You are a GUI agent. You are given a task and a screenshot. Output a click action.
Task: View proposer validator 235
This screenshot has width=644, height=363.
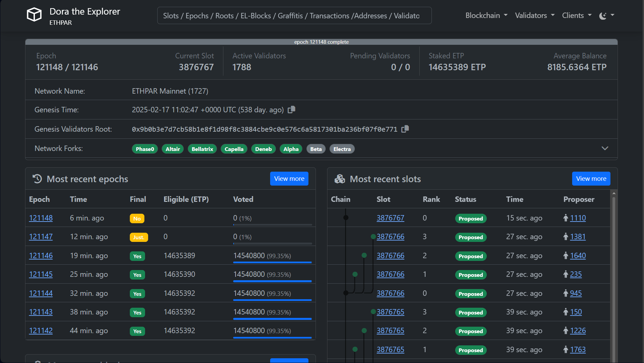(576, 274)
